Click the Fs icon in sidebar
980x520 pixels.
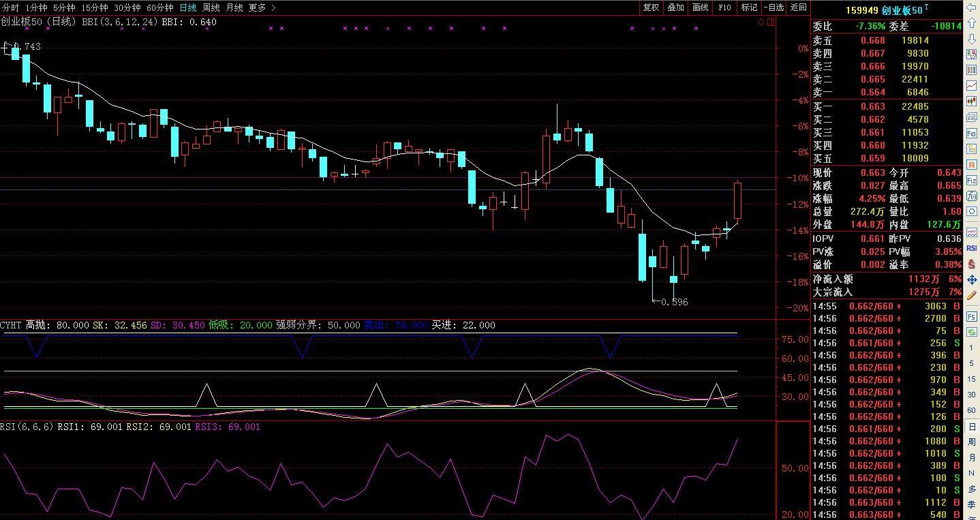(972, 316)
